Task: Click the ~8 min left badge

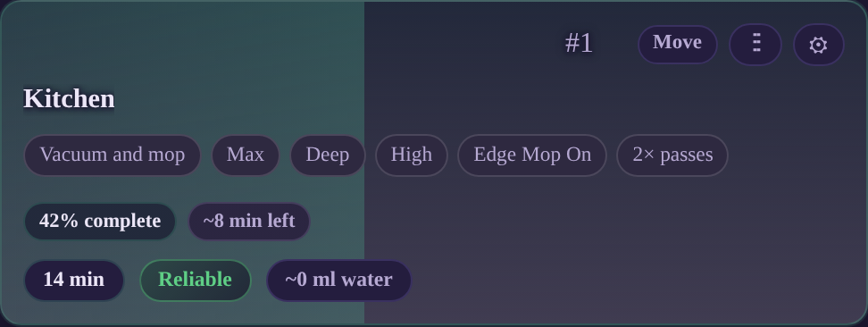Action: click(248, 222)
